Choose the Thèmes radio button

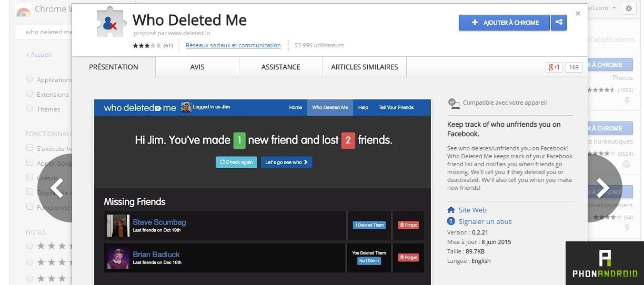point(30,109)
